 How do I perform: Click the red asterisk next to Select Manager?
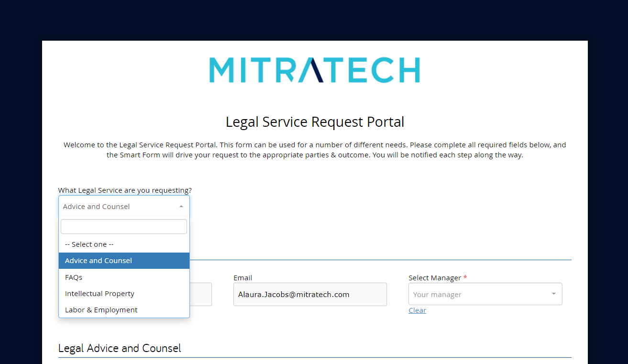coord(464,277)
